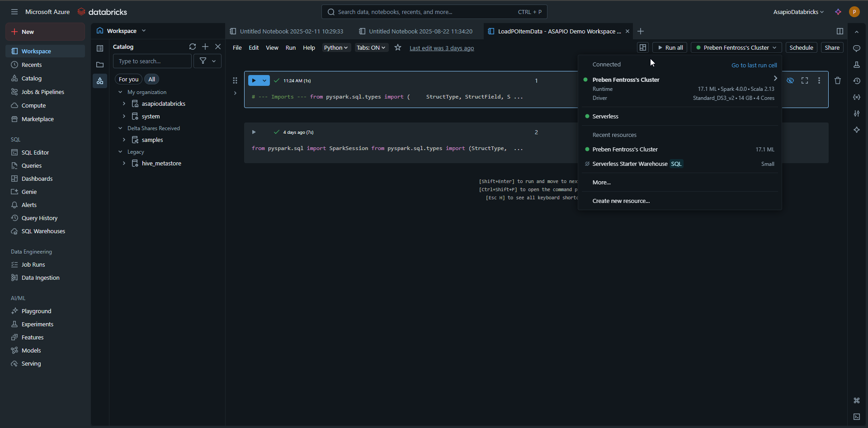Open the Run menu
This screenshot has height=428, width=868.
tap(290, 47)
